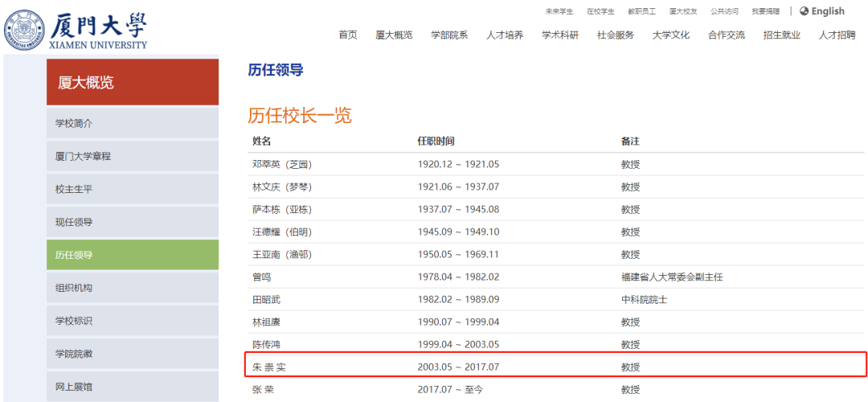Select 学院院徽 in the sidebar

pos(133,354)
